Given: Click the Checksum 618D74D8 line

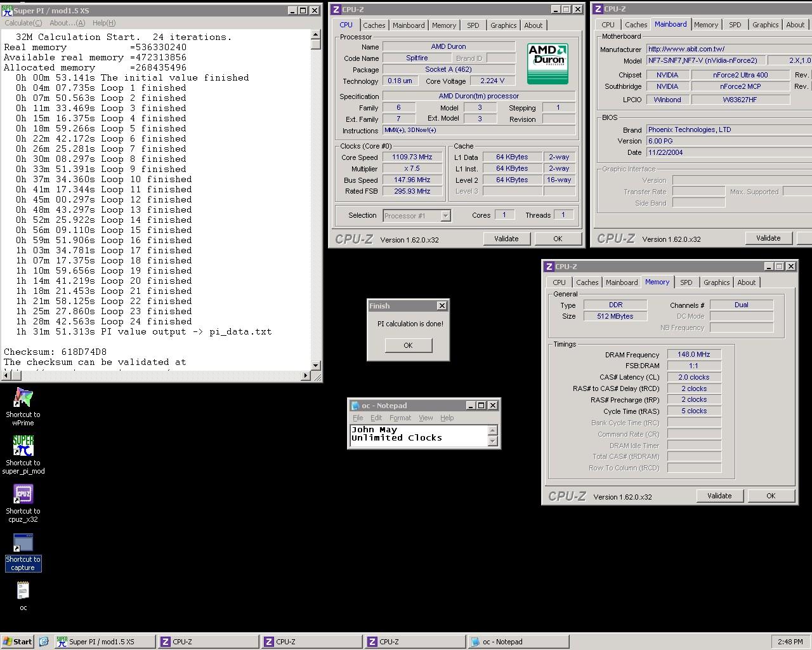Looking at the screenshot, I should [55, 352].
